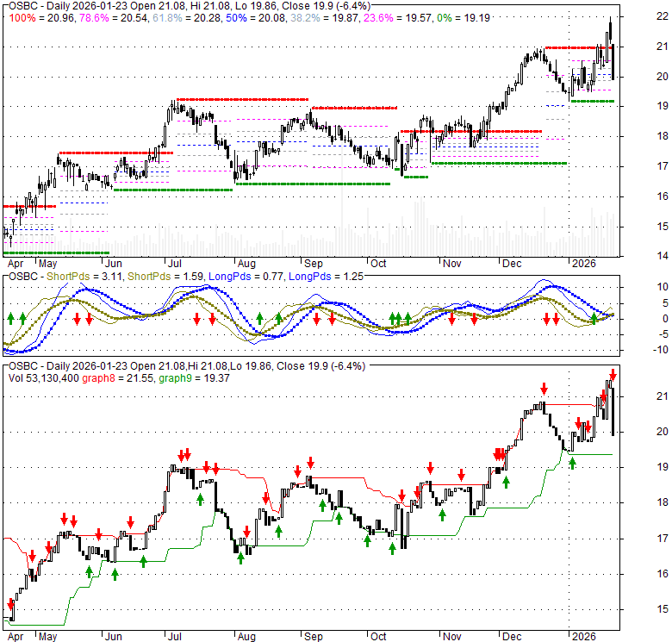This screenshot has width=672, height=642.
Task: Click the 18 price label on top chart
Action: (x=663, y=136)
